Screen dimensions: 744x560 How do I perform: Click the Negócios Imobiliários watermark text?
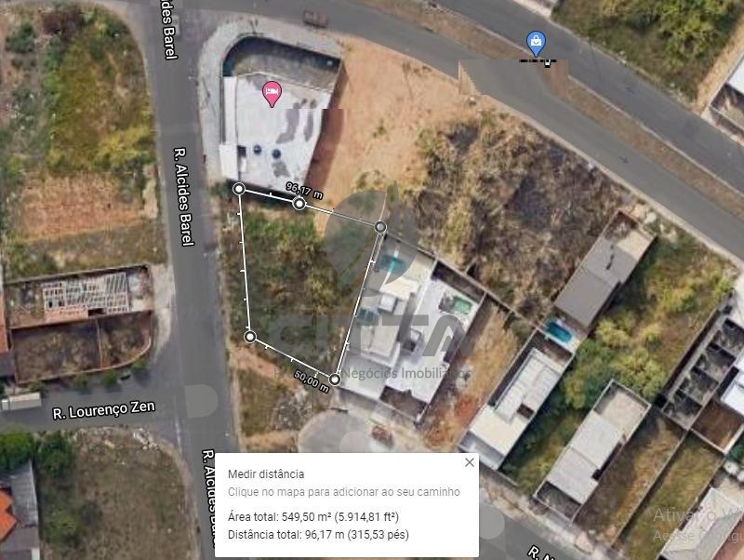[405, 374]
